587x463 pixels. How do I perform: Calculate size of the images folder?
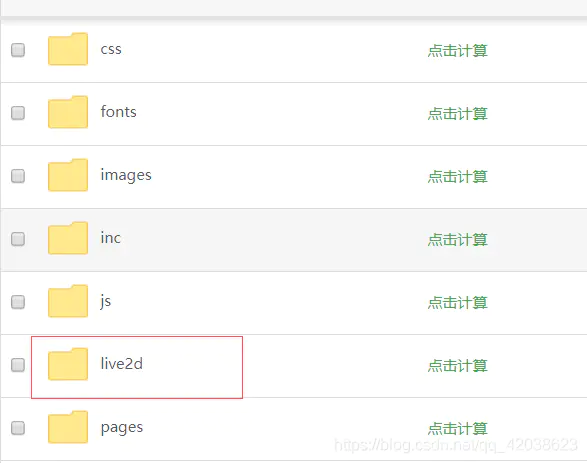(457, 176)
